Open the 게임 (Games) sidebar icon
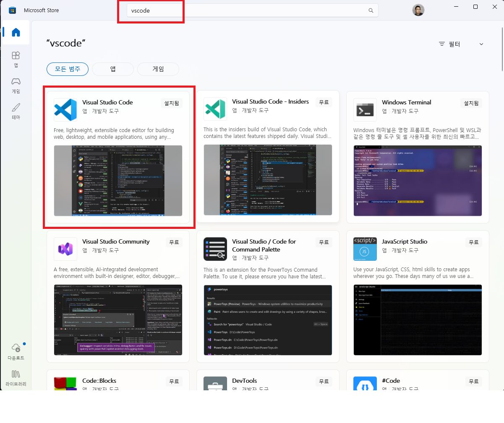The image size is (504, 423). 16,85
